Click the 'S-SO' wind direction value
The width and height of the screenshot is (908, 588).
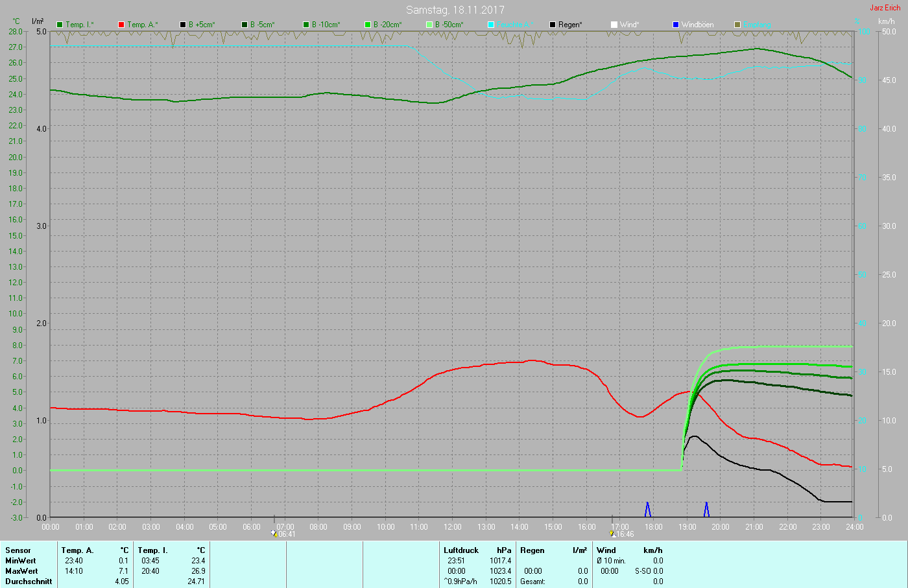tap(642, 571)
